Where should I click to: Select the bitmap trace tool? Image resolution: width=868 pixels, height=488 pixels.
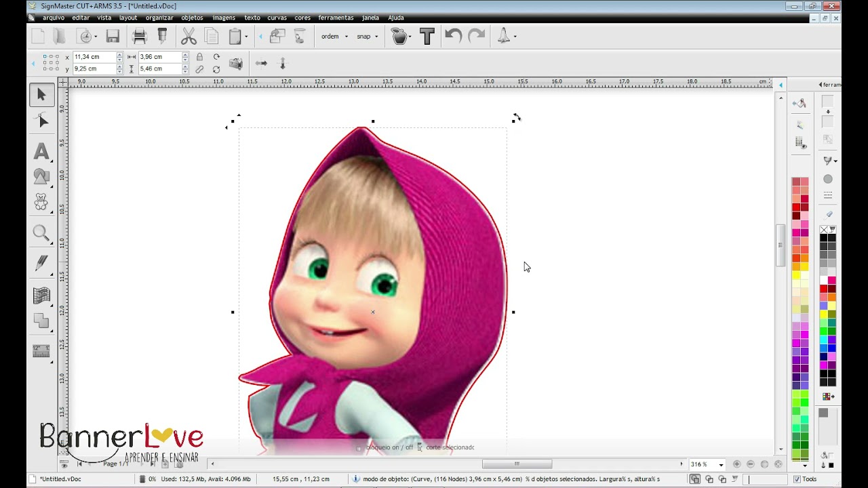click(x=41, y=296)
